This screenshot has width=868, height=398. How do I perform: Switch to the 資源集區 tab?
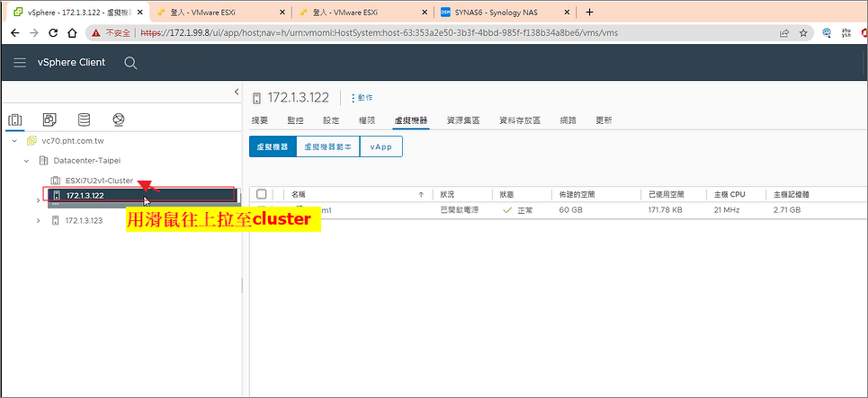point(463,120)
